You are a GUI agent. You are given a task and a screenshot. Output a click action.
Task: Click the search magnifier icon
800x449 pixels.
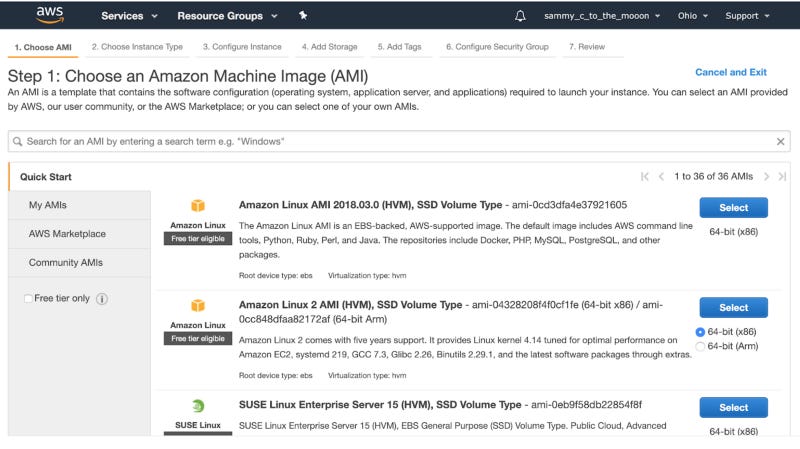pos(17,141)
